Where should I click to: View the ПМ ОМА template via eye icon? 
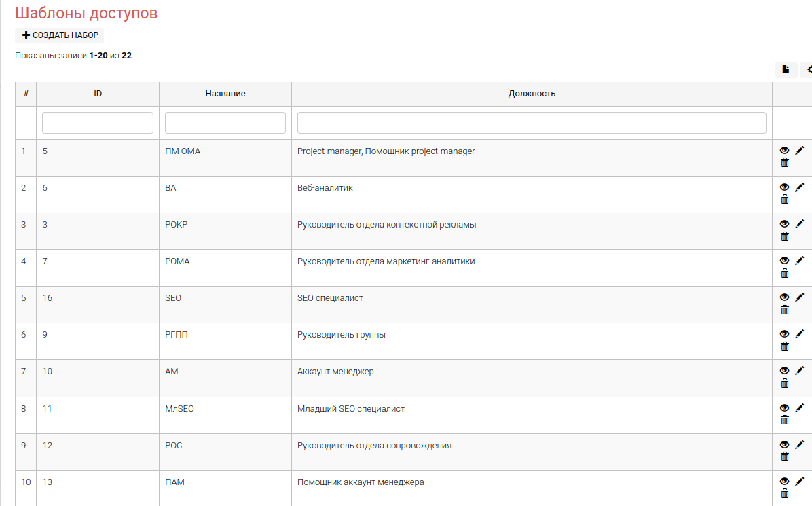click(x=785, y=151)
